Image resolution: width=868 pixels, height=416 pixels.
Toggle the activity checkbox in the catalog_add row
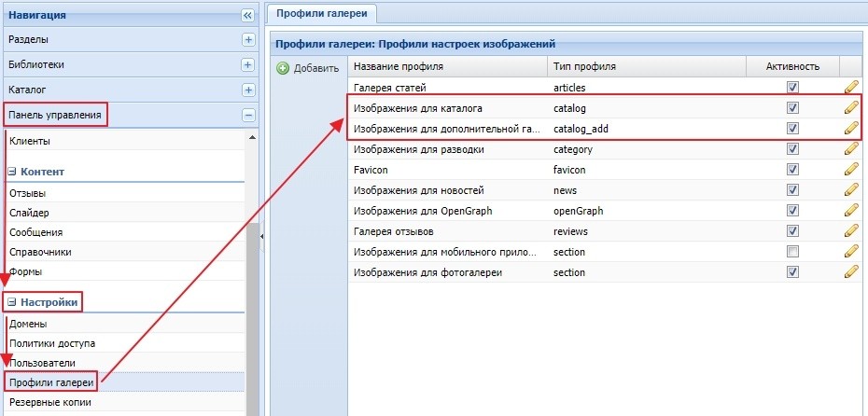pyautogui.click(x=792, y=128)
